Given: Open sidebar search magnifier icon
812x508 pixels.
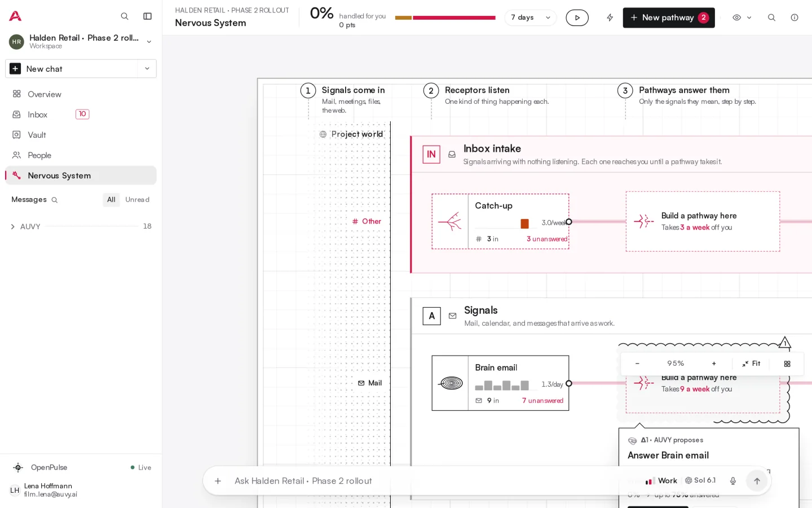Looking at the screenshot, I should [125, 16].
